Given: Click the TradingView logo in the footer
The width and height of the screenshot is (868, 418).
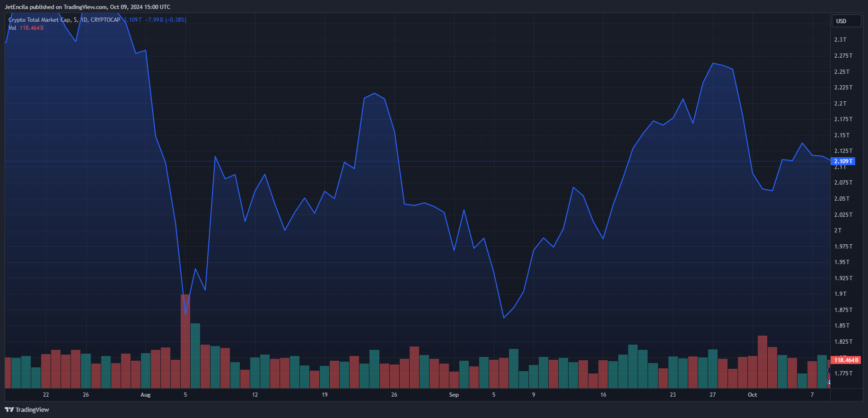Looking at the screenshot, I should [x=27, y=409].
